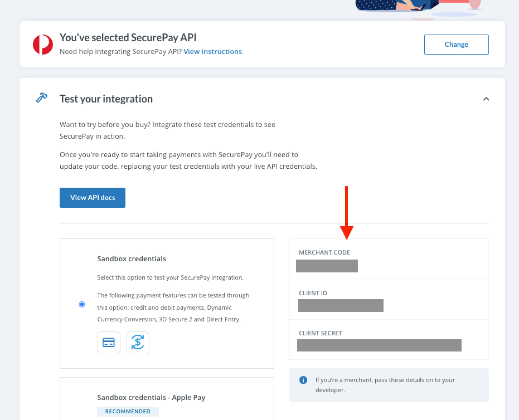
Task: Click the Australia Post logo icon
Action: pyautogui.click(x=43, y=44)
